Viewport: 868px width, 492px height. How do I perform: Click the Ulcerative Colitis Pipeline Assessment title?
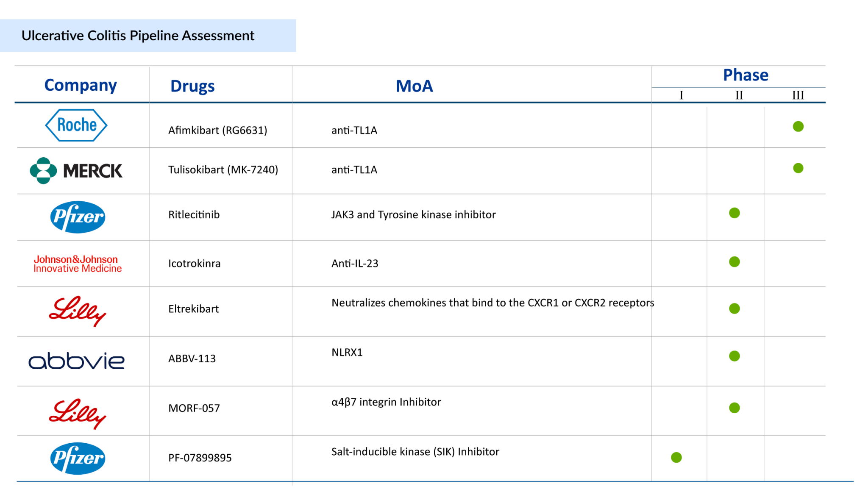point(138,36)
